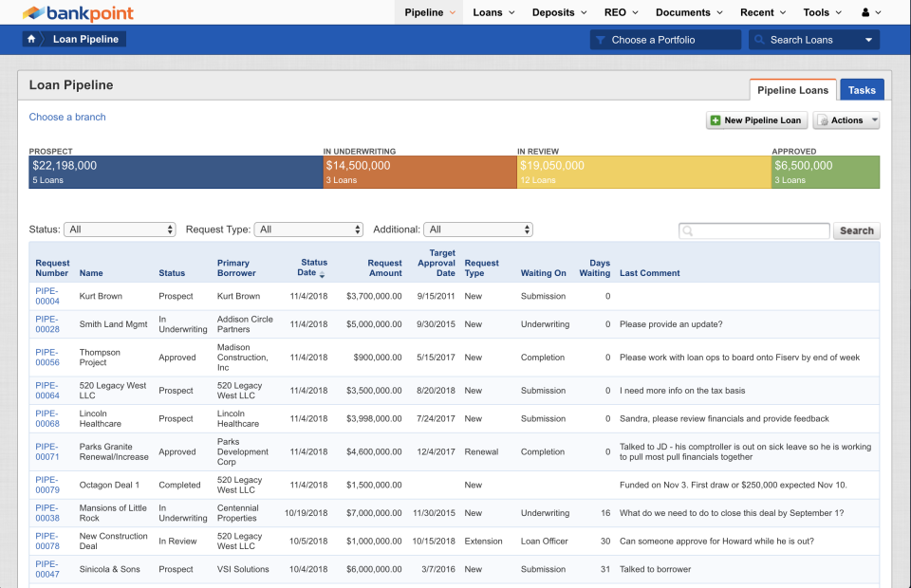This screenshot has width=911, height=588.
Task: Click the green plus on New Pipeline Loan
Action: tap(715, 120)
